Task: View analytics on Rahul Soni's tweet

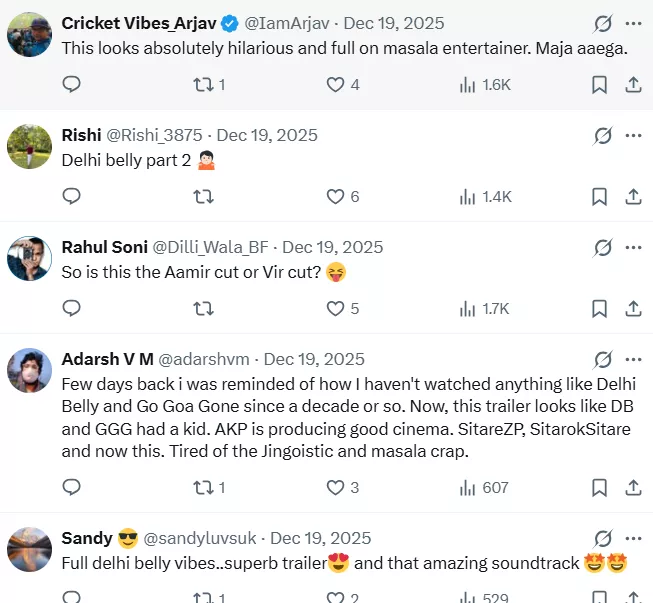Action: pyautogui.click(x=467, y=309)
